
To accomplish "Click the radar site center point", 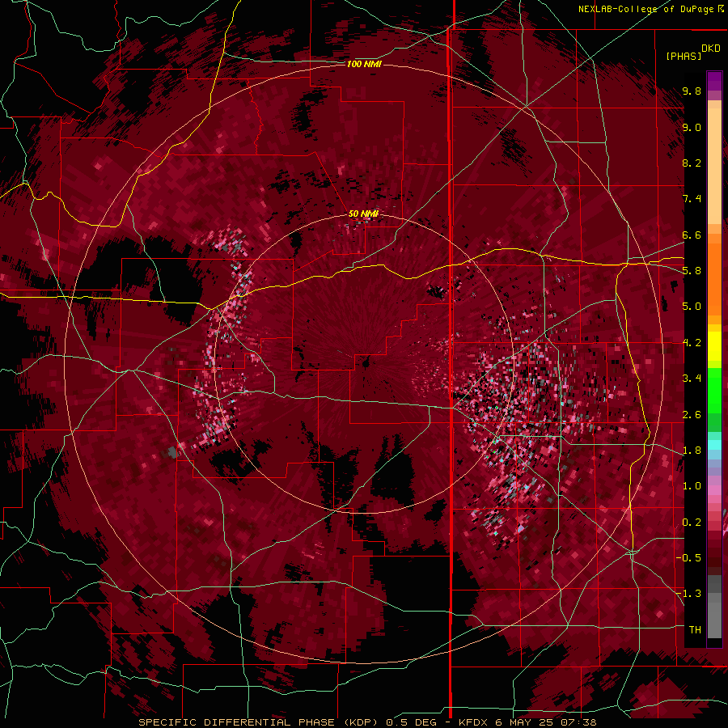I will (366, 364).
